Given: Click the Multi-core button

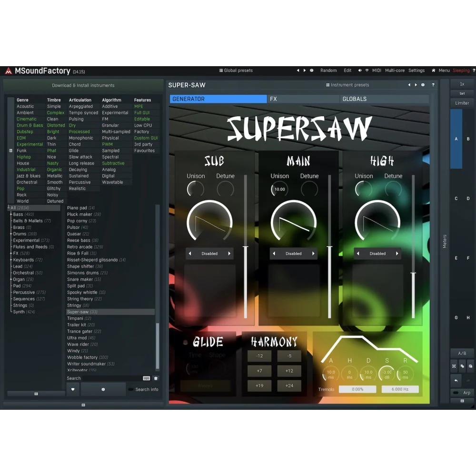Looking at the screenshot, I should (395, 70).
